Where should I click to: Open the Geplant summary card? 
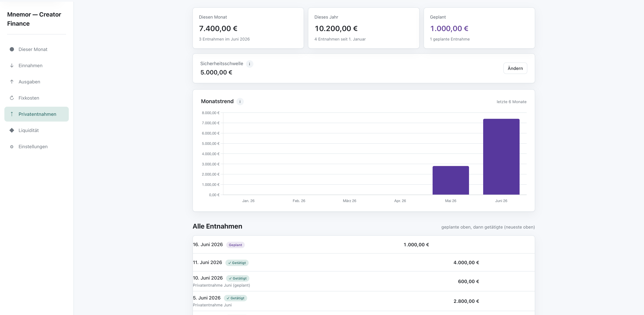coord(479,28)
